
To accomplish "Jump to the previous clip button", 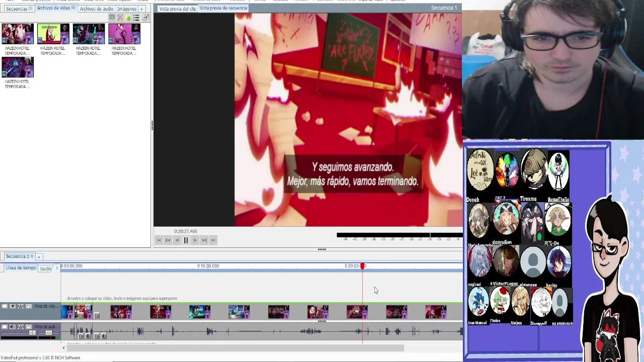I will click(x=168, y=240).
